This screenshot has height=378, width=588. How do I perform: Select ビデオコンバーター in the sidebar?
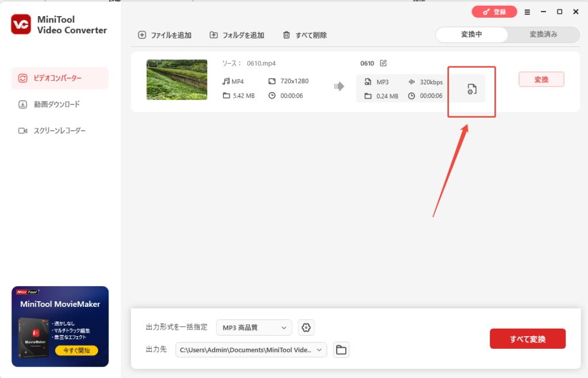pos(60,78)
